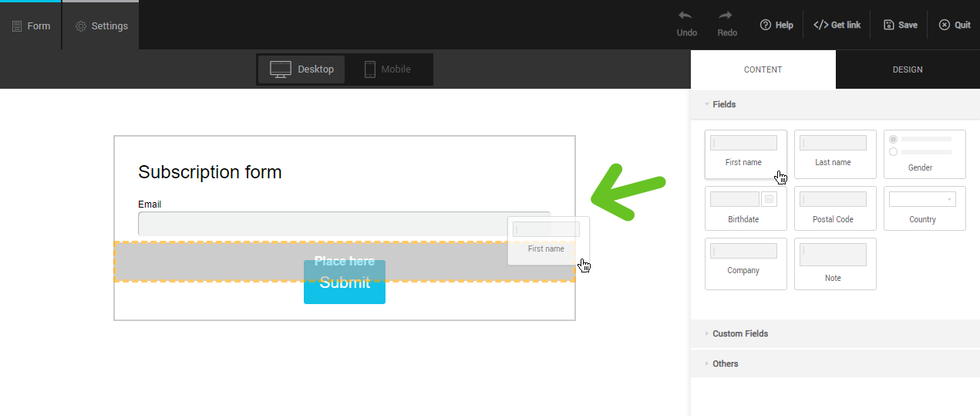Select the Country dropdown field tile

[x=924, y=208]
